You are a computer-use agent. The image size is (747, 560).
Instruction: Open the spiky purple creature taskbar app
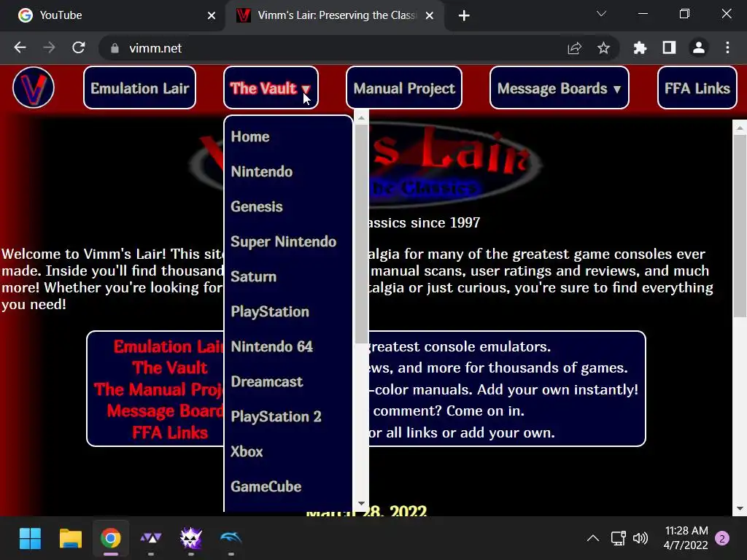191,539
